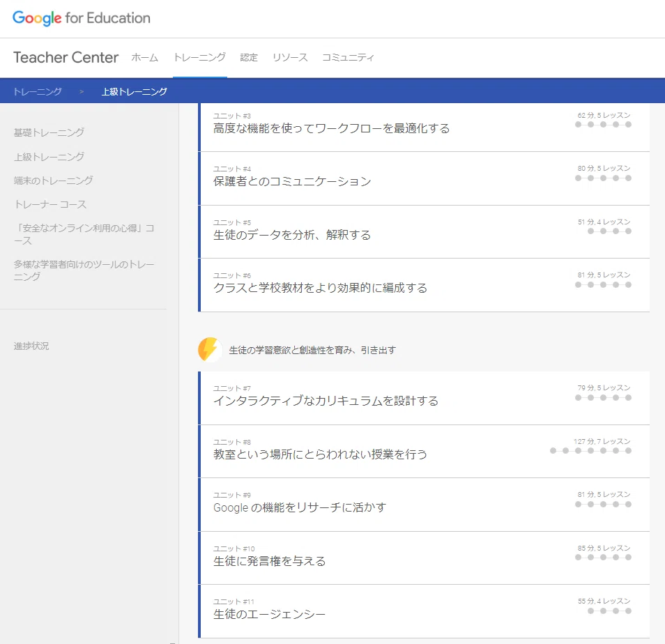The width and height of the screenshot is (665, 644).
Task: Open 多様な学習者向けのツールのトレーニング sidebar link
Action: pyautogui.click(x=84, y=270)
